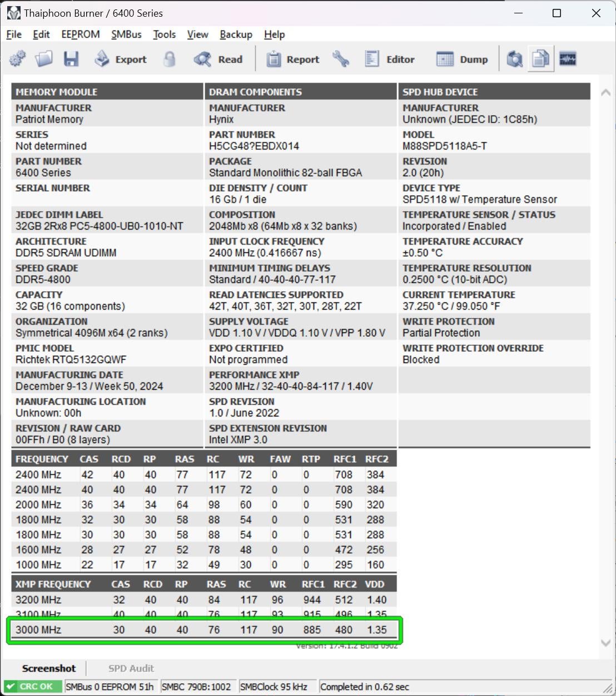Click the wrench tools icon
The image size is (616, 696).
(341, 59)
